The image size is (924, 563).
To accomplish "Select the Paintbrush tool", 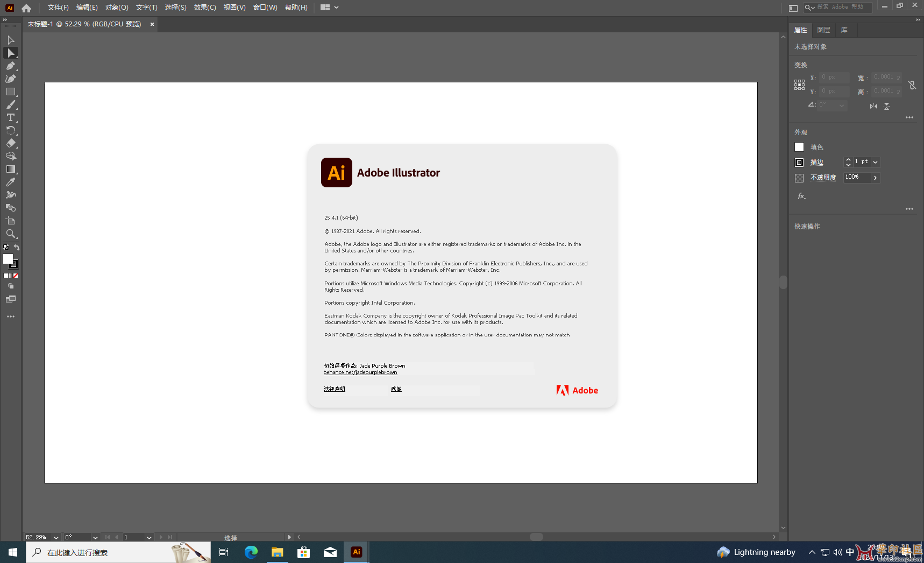I will pos(11,104).
